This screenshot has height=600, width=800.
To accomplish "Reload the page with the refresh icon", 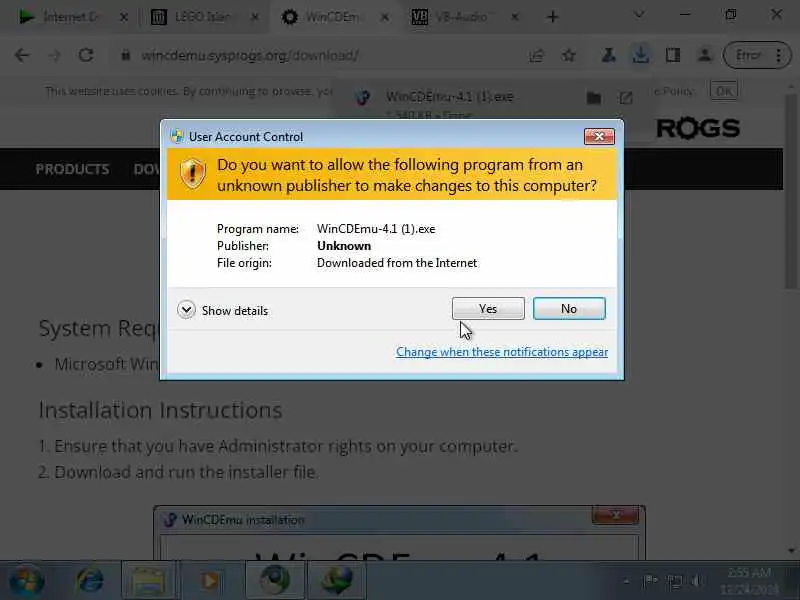I will (86, 55).
